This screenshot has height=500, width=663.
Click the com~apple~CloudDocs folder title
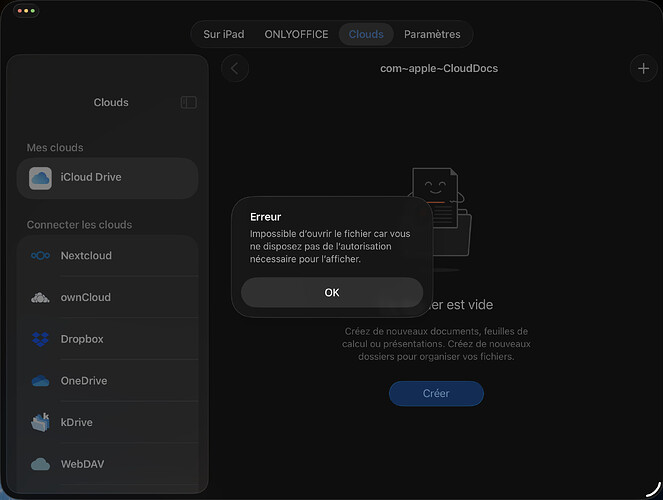(439, 68)
